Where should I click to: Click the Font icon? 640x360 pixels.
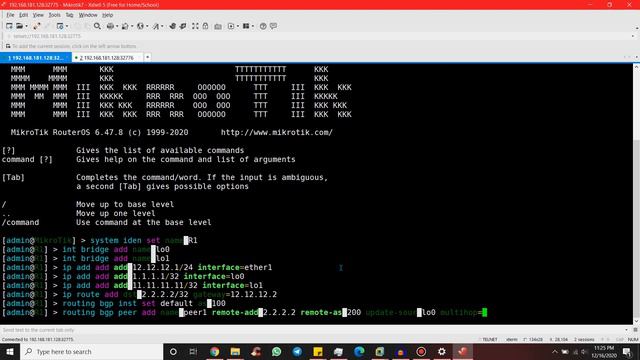(x=156, y=26)
